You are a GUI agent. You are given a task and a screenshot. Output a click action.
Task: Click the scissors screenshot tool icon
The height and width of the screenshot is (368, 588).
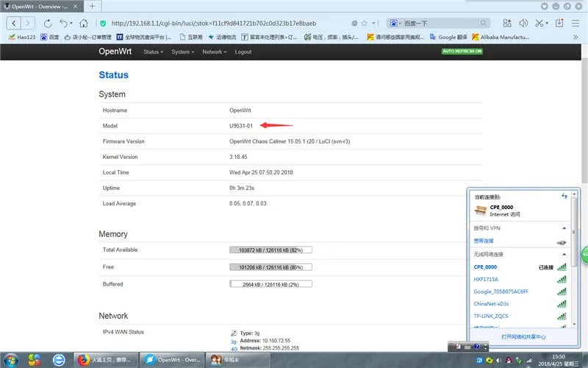point(539,24)
